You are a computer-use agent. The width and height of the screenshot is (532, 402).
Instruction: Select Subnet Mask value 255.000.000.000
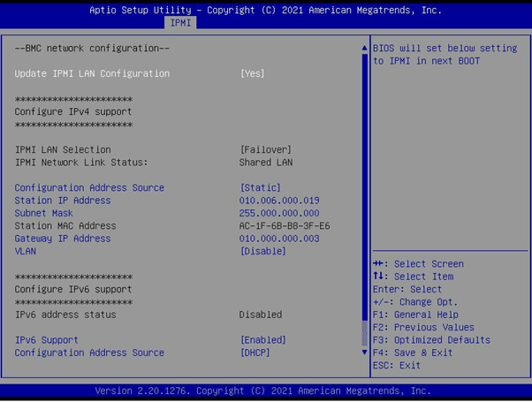pos(279,214)
